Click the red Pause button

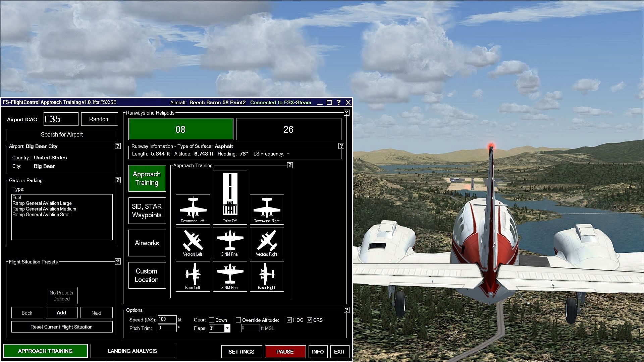pos(285,352)
